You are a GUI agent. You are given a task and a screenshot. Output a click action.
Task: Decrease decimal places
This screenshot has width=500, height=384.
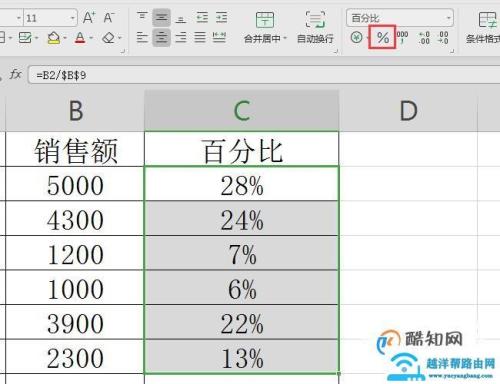(443, 38)
